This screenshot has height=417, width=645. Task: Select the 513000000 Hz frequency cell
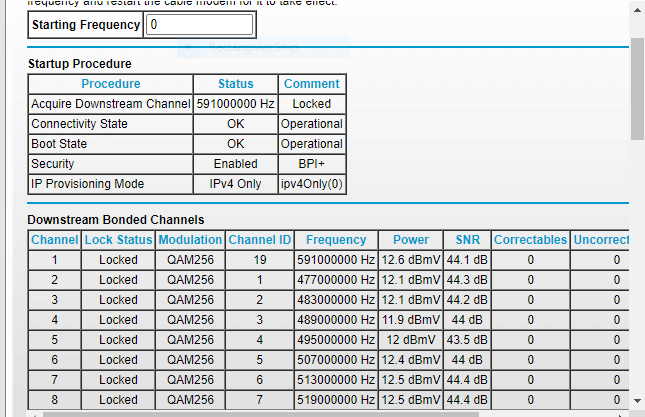[x=336, y=380]
